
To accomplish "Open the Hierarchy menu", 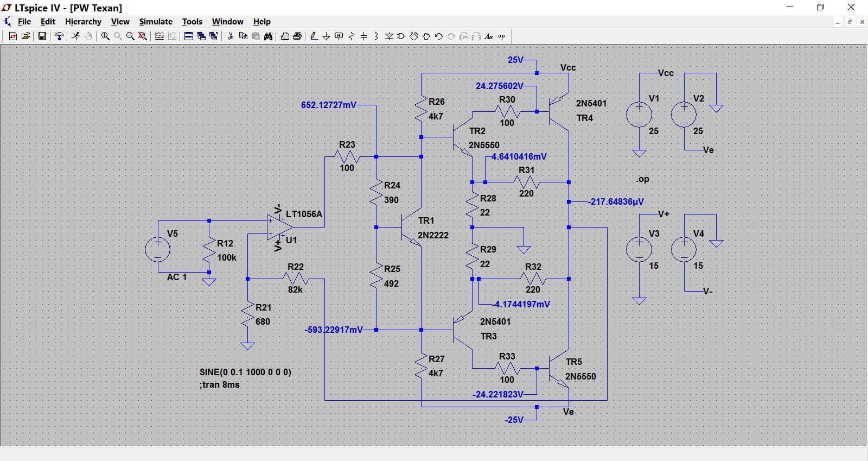I will [x=83, y=22].
